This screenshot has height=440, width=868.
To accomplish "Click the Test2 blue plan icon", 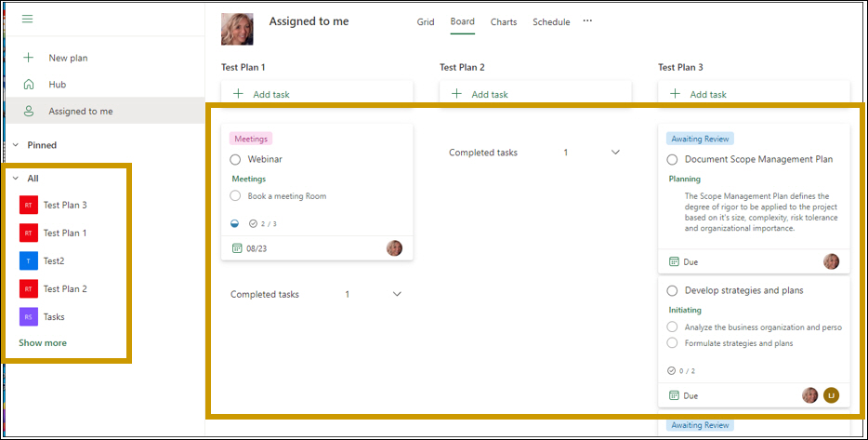I will pyautogui.click(x=28, y=261).
